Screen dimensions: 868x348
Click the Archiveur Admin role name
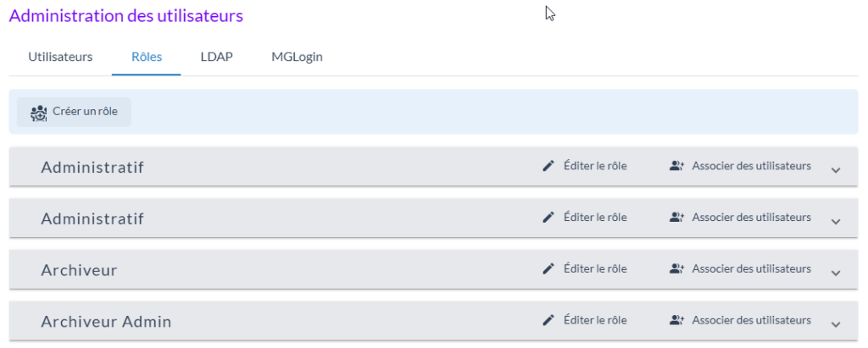click(x=106, y=323)
